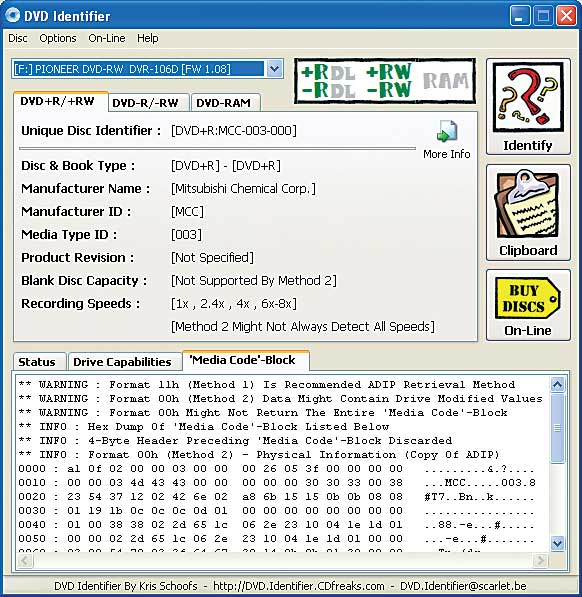Click the horizontal scrollbar left arrow
The image size is (582, 597).
(x=25, y=560)
